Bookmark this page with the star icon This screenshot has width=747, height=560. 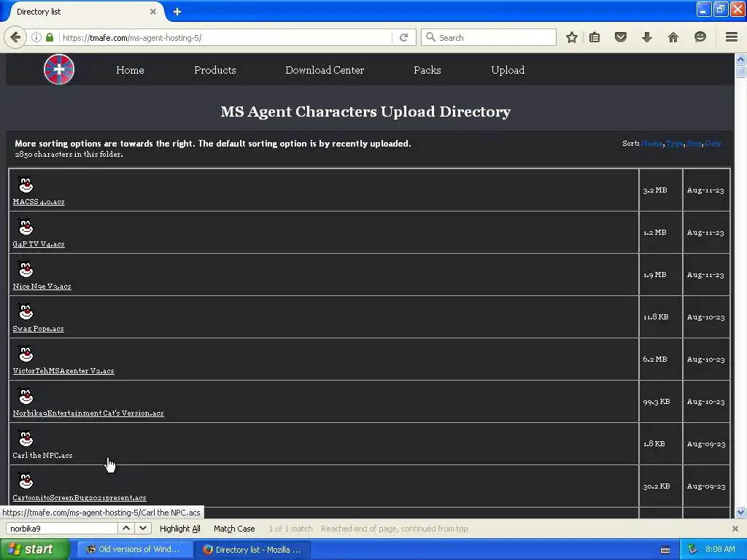(x=572, y=37)
